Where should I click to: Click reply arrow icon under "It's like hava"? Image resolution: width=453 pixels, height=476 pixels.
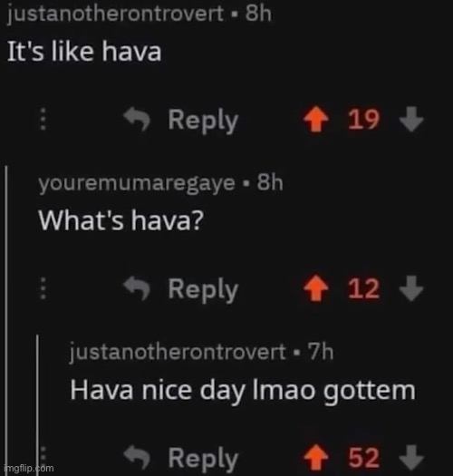[x=137, y=119]
